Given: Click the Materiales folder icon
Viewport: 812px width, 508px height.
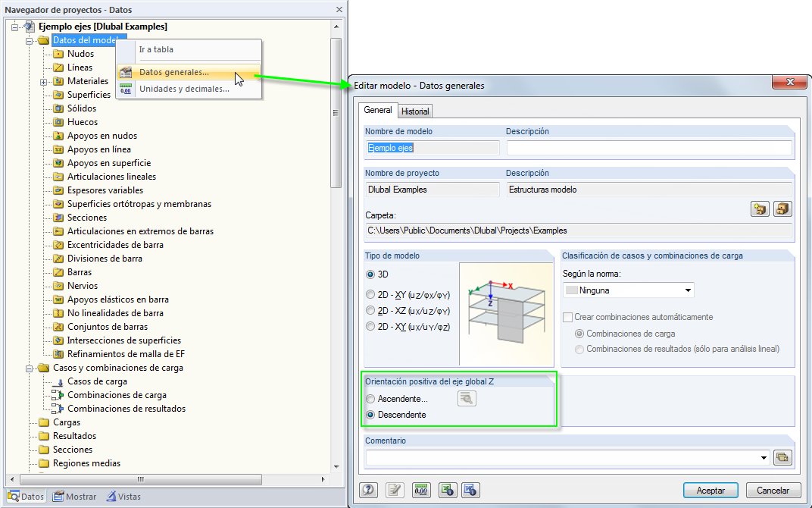Looking at the screenshot, I should tap(58, 81).
